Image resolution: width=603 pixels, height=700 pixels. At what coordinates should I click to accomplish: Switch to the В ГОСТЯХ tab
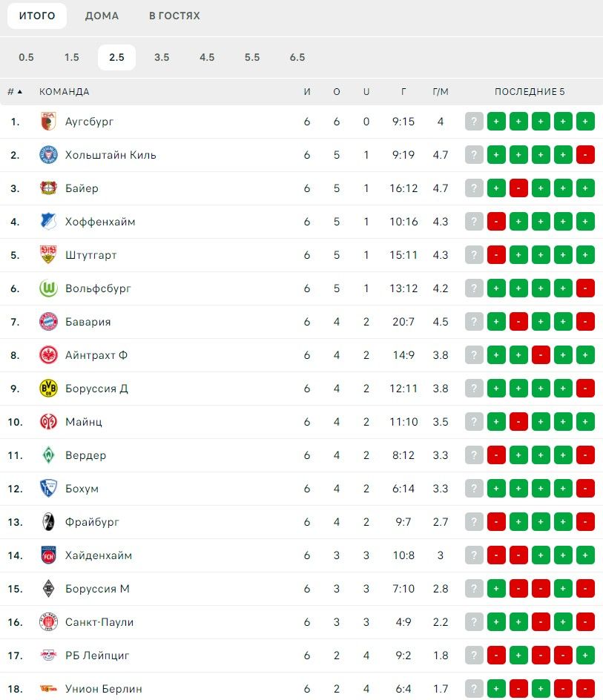[x=174, y=16]
